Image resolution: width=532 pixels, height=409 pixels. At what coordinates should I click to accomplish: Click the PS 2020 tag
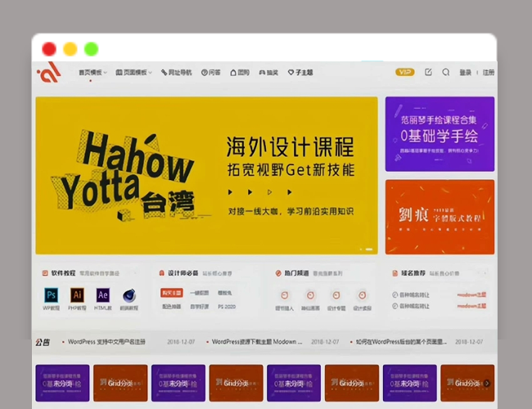click(x=227, y=307)
